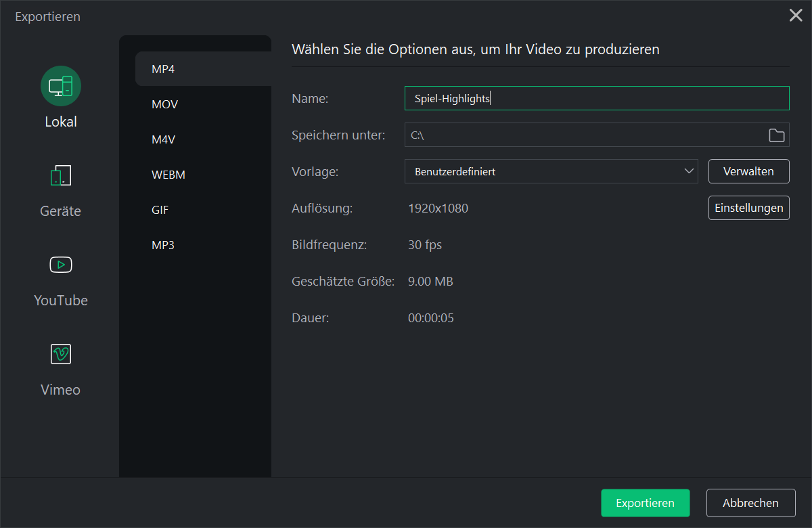Click the Vorlage: label
This screenshot has height=528, width=812.
tap(315, 172)
